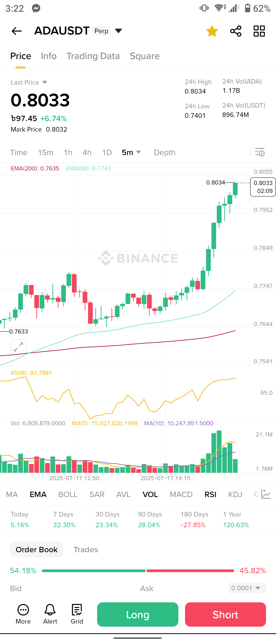Open the grid layout menu icon
The width and height of the screenshot is (276, 644).
[259, 31]
